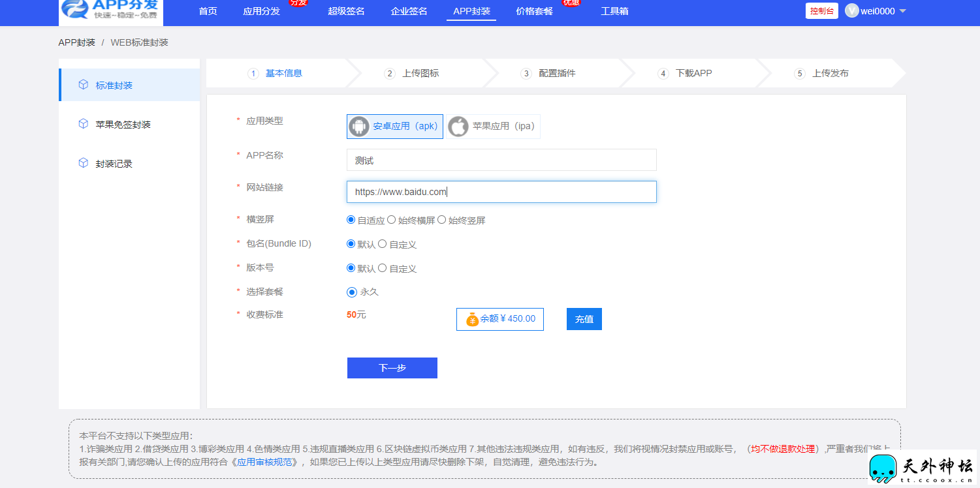
Task: Click the cube icon beside 标准封装
Action: tap(83, 85)
